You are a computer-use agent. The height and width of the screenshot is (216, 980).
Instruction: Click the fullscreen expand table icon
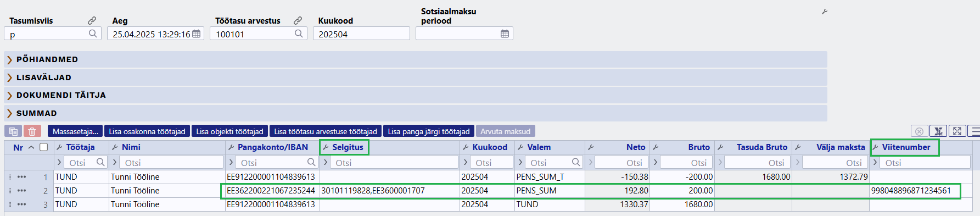[957, 131]
